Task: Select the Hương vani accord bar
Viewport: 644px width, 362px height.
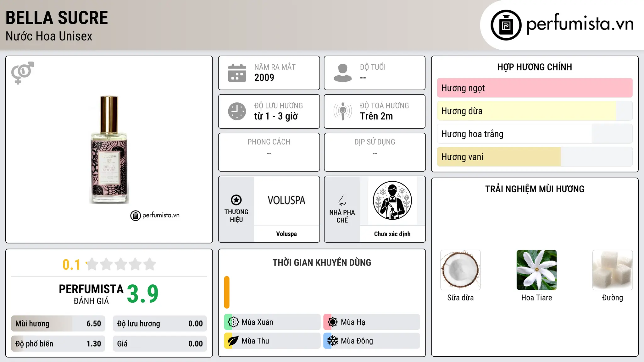Action: [535, 157]
